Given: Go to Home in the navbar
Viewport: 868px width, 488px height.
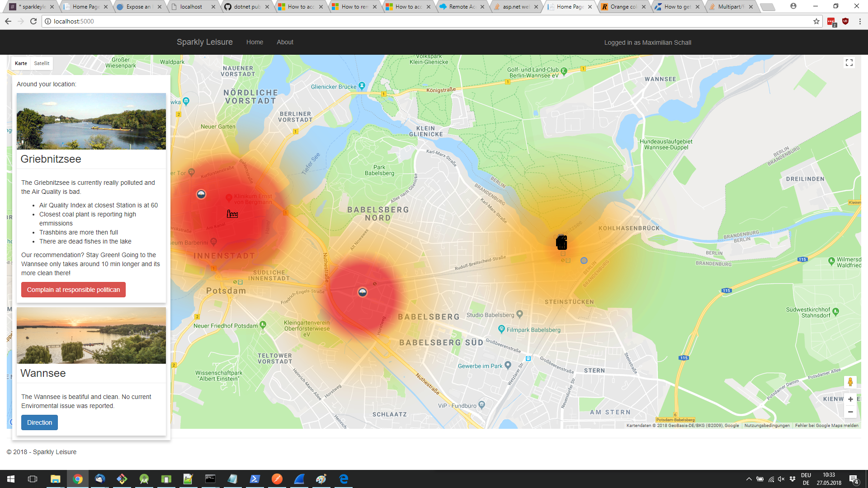Looking at the screenshot, I should pyautogui.click(x=255, y=42).
